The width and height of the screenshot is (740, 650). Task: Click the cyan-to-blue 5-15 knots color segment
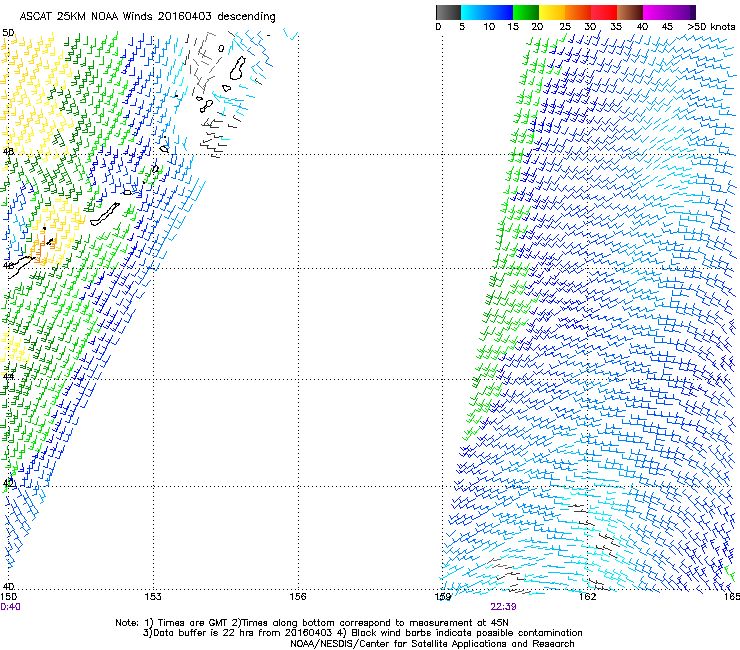coord(487,12)
